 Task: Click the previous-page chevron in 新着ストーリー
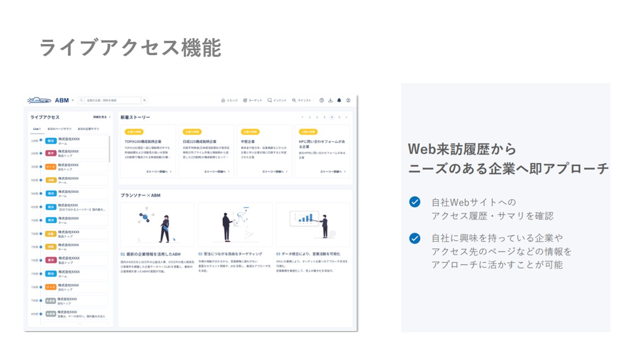pyautogui.click(x=303, y=117)
